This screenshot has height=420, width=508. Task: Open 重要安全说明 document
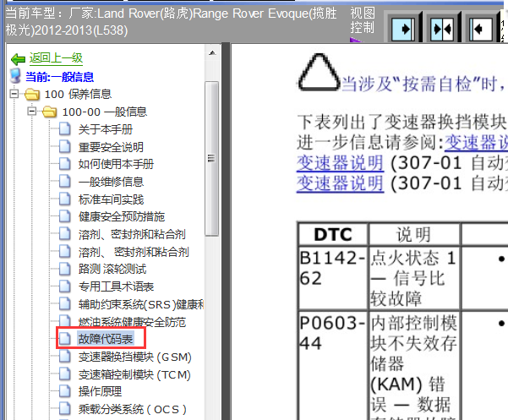pyautogui.click(x=111, y=147)
